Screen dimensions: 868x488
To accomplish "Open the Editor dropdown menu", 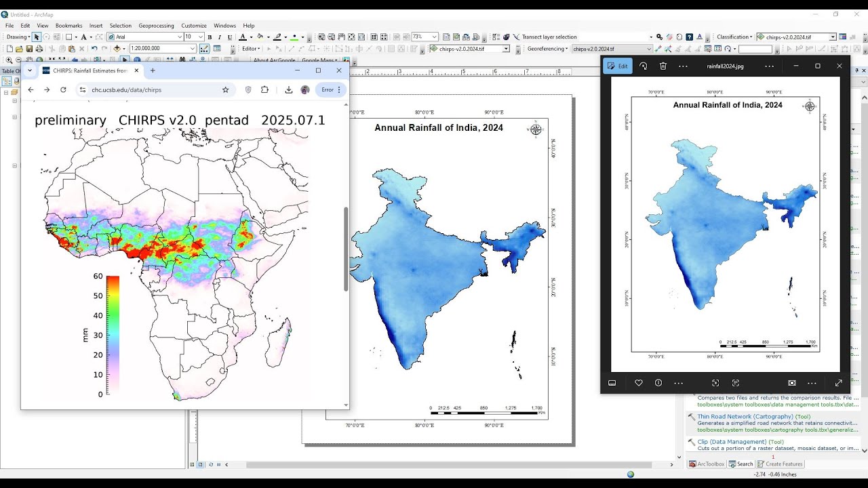I will point(251,49).
